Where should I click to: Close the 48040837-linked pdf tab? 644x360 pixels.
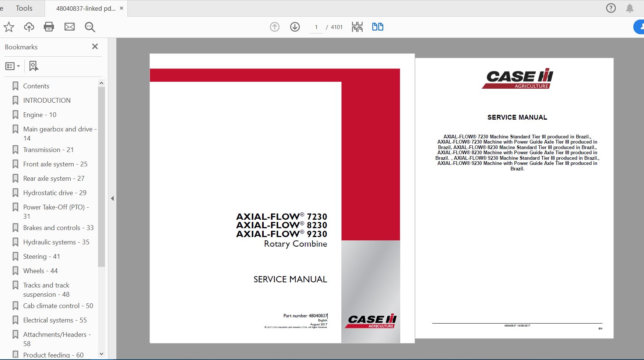coord(122,8)
